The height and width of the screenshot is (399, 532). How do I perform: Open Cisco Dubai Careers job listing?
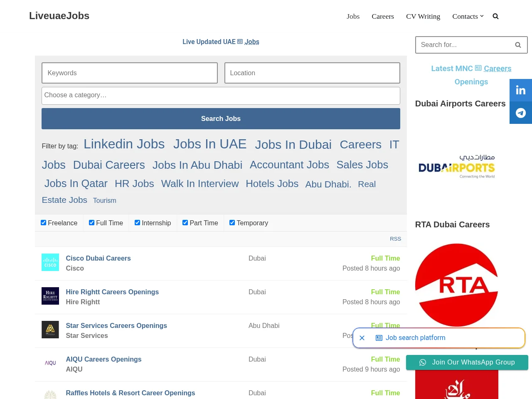[98, 258]
